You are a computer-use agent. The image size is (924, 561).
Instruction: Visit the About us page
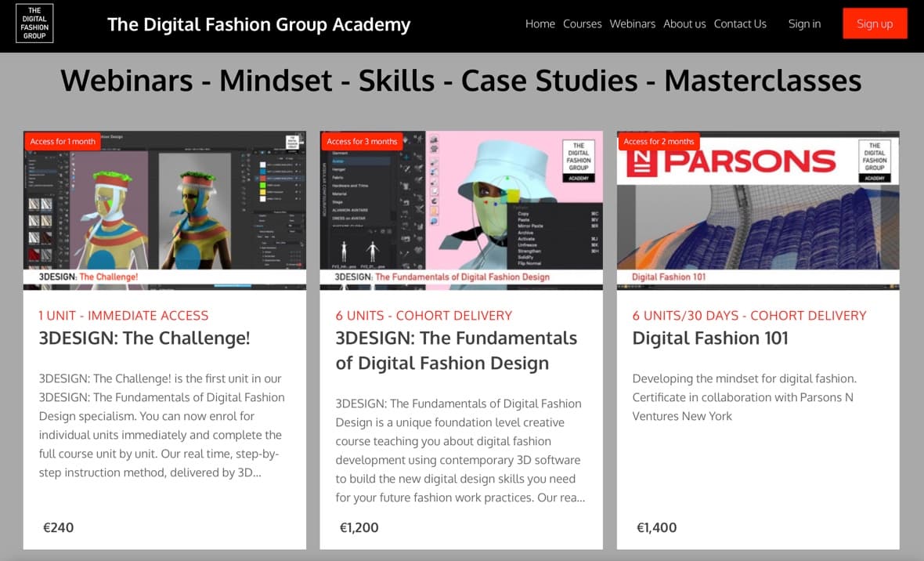[x=684, y=24]
